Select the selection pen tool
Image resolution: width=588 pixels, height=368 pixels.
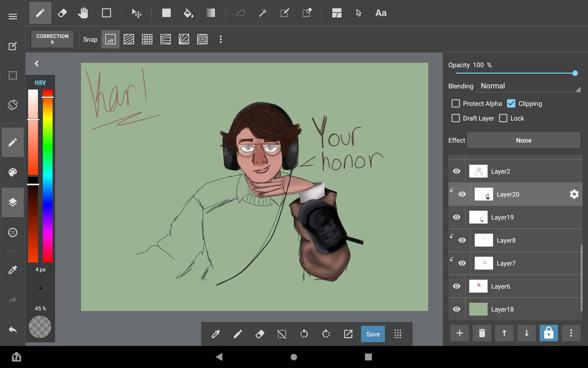coord(284,13)
